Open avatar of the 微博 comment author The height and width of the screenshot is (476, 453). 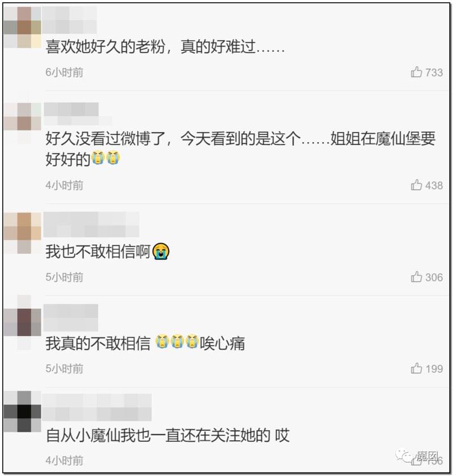(x=23, y=124)
